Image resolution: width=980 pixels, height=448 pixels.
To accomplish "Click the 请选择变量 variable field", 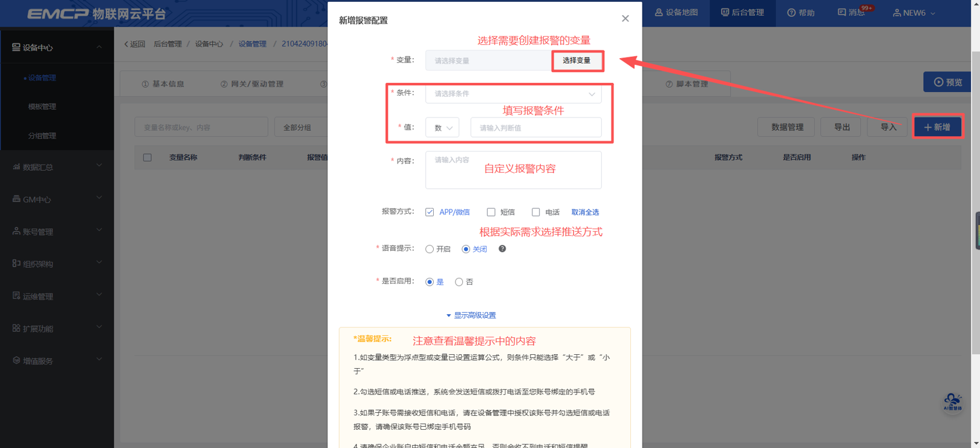I will (489, 61).
